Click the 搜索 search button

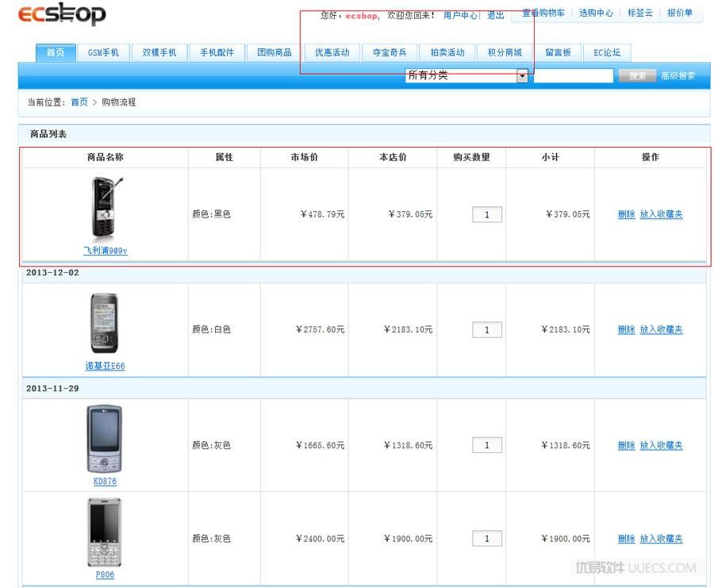(x=637, y=75)
